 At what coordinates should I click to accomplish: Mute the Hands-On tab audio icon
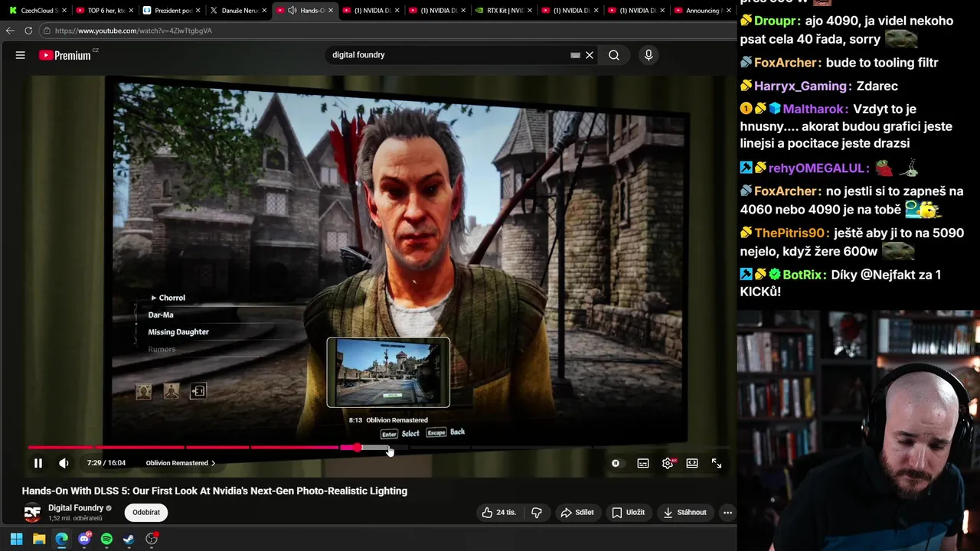(x=292, y=11)
